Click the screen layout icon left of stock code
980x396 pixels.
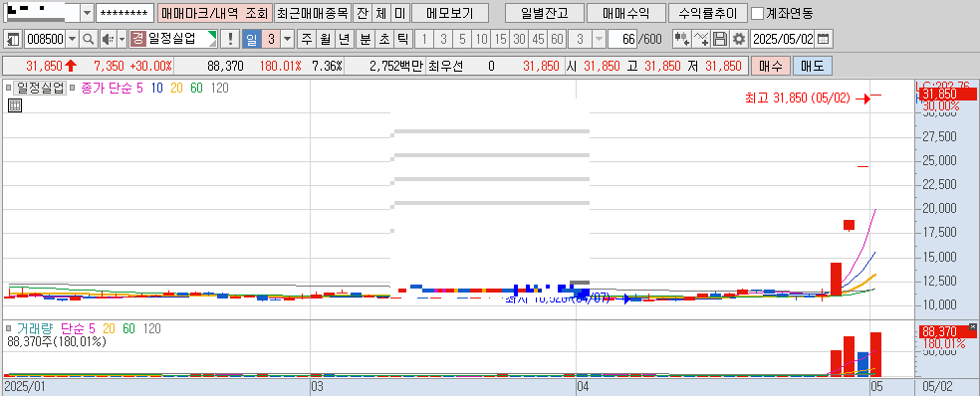pyautogui.click(x=13, y=40)
